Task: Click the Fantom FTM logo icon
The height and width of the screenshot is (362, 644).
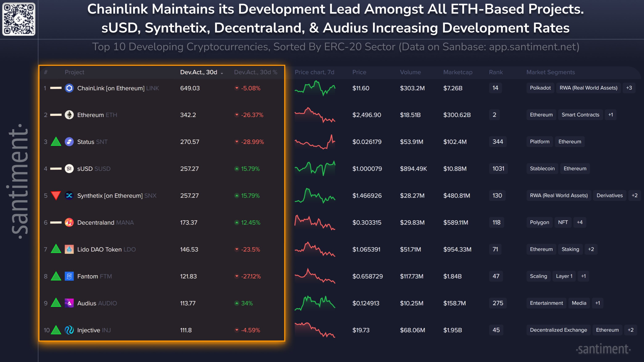Action: click(x=69, y=276)
